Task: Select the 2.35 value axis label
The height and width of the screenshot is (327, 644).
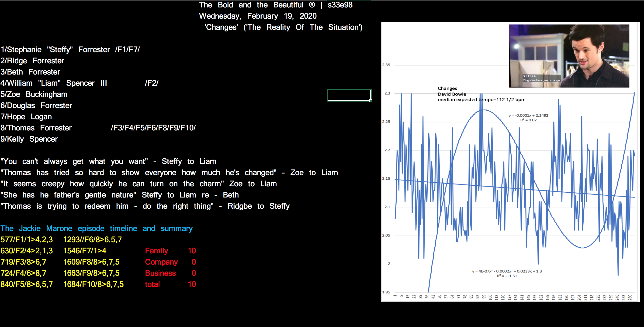Action: pyautogui.click(x=386, y=65)
